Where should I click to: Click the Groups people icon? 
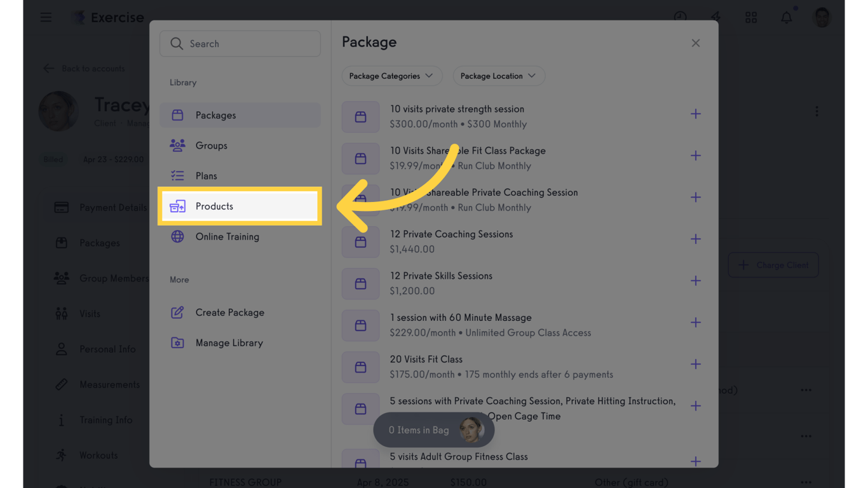[x=177, y=146]
